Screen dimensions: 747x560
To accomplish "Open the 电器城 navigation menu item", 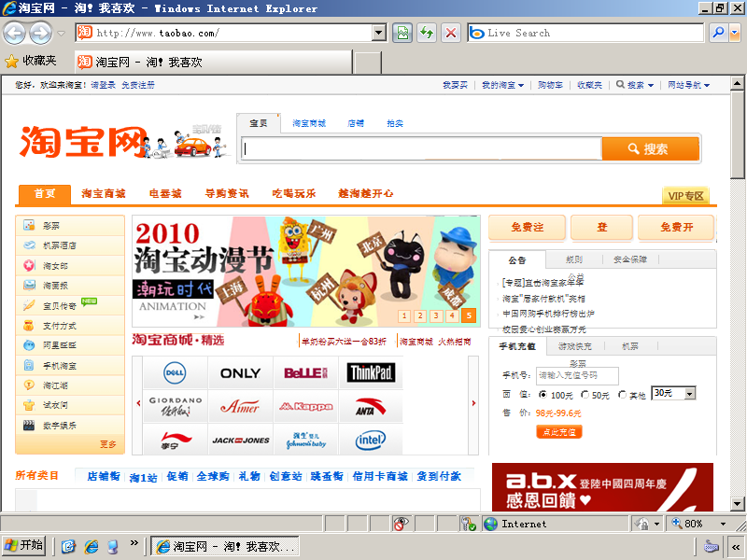I will pyautogui.click(x=165, y=193).
